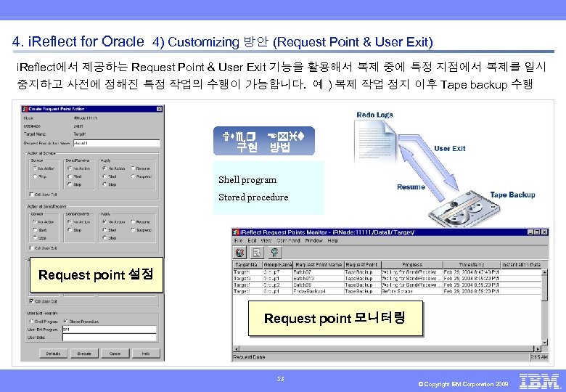
Task: Click the Monitor vertical scrollbar down arrow
Action: click(544, 343)
